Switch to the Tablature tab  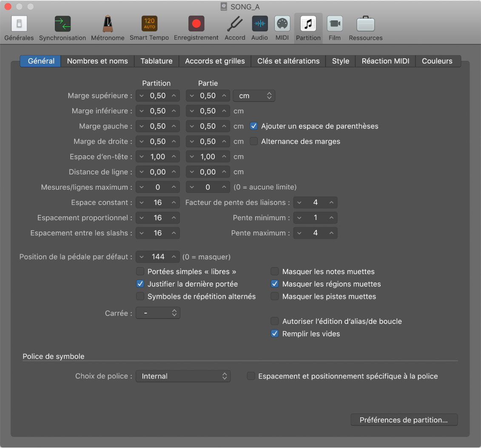point(157,61)
